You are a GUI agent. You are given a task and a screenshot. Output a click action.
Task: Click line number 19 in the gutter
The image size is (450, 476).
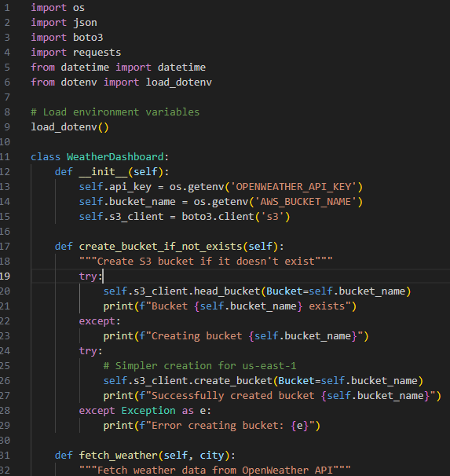point(5,276)
